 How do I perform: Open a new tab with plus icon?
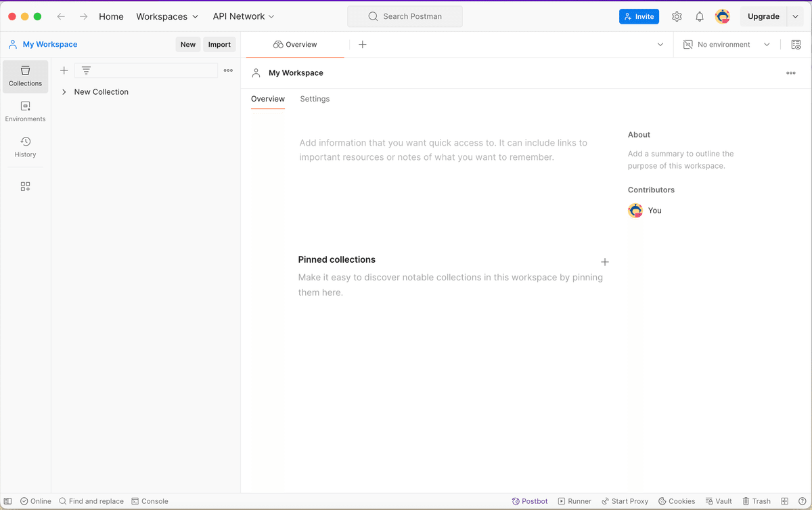pyautogui.click(x=362, y=44)
